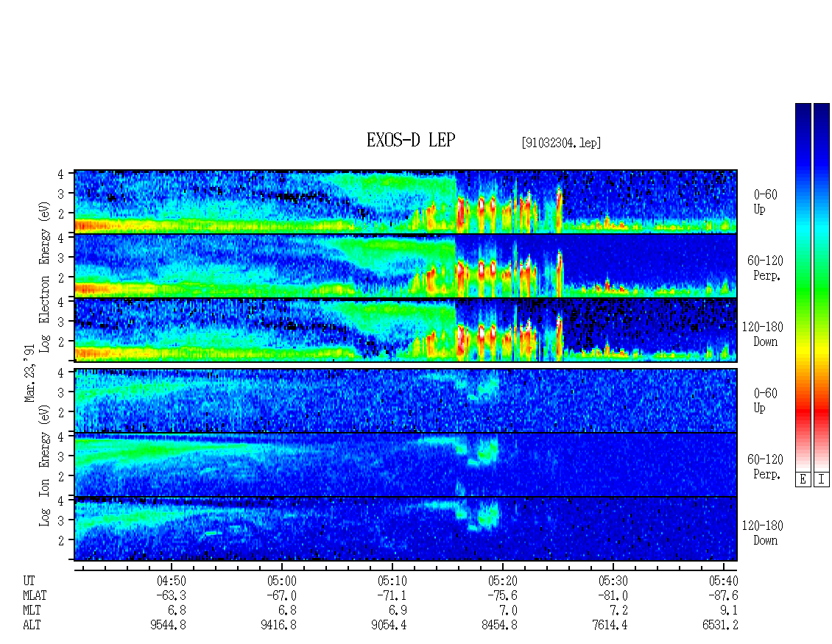The width and height of the screenshot is (832, 644).
Task: Click the 05:30 time tick label
Action: tap(613, 581)
